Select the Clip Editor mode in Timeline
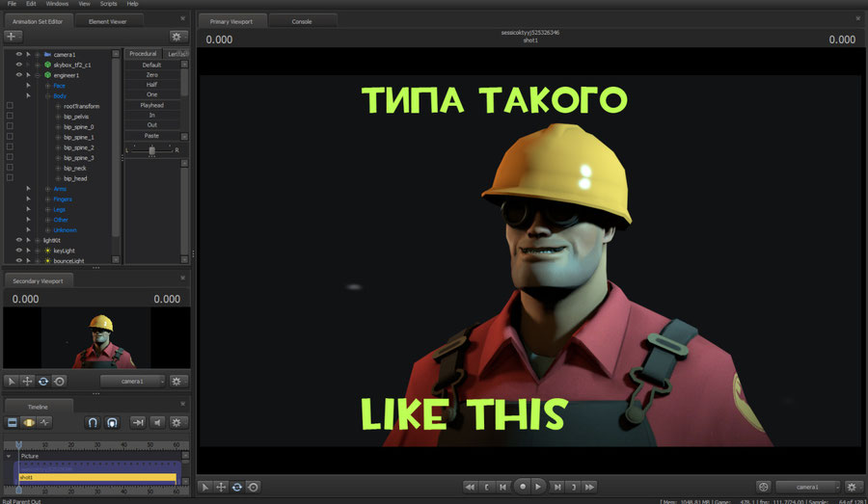The width and height of the screenshot is (868, 504). (x=13, y=422)
